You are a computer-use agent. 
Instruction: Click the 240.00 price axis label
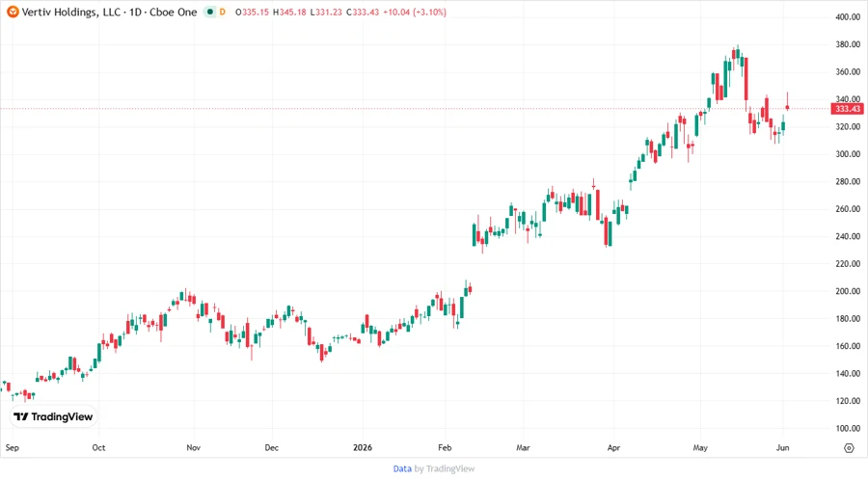tap(848, 236)
